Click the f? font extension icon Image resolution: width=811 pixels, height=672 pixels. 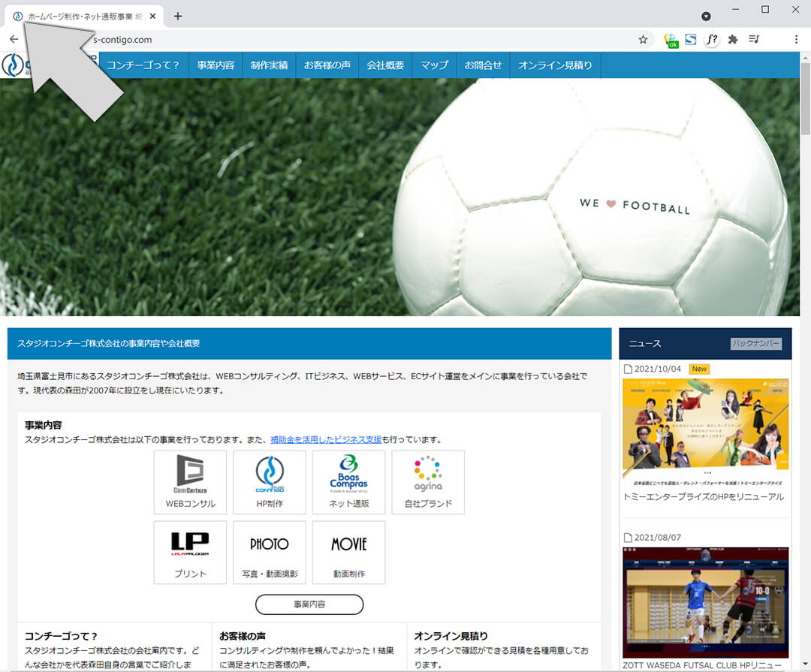[x=711, y=40]
